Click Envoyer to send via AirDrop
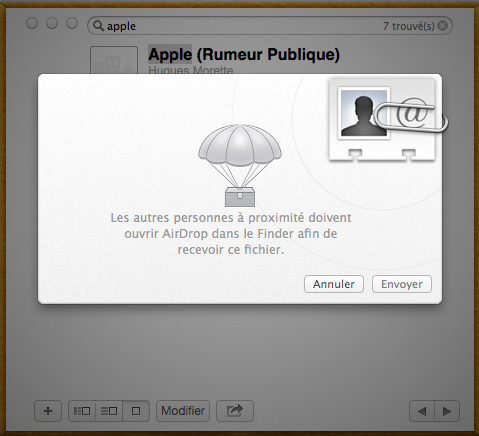The height and width of the screenshot is (436, 479). click(402, 284)
